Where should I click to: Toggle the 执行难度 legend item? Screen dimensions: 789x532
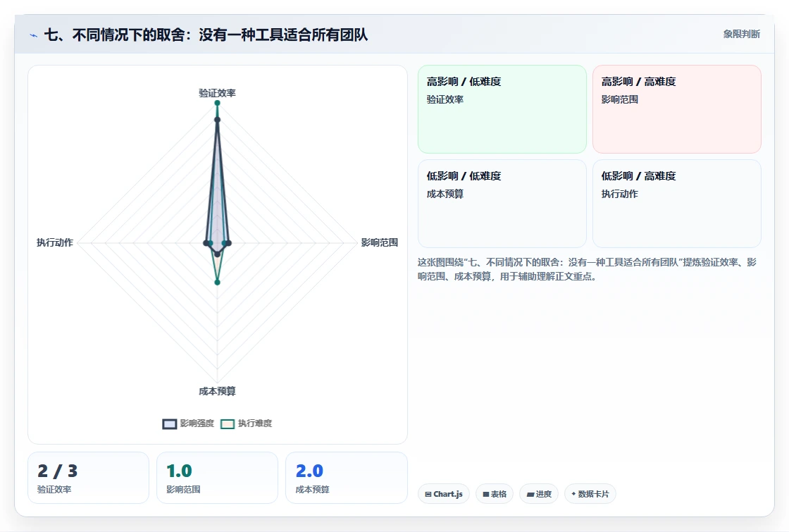[247, 423]
